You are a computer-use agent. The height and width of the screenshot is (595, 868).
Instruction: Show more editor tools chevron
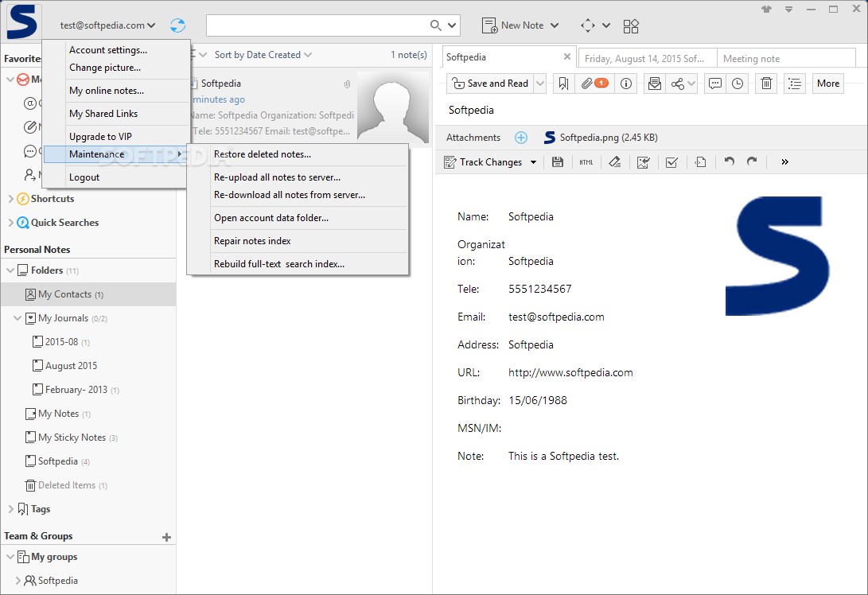(784, 162)
